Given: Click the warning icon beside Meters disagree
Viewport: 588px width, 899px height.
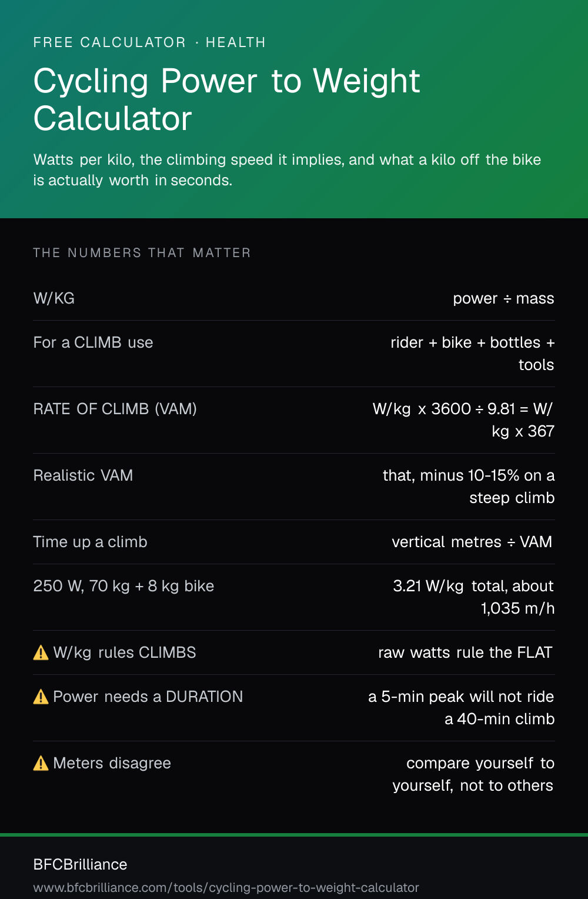Looking at the screenshot, I should [x=41, y=763].
